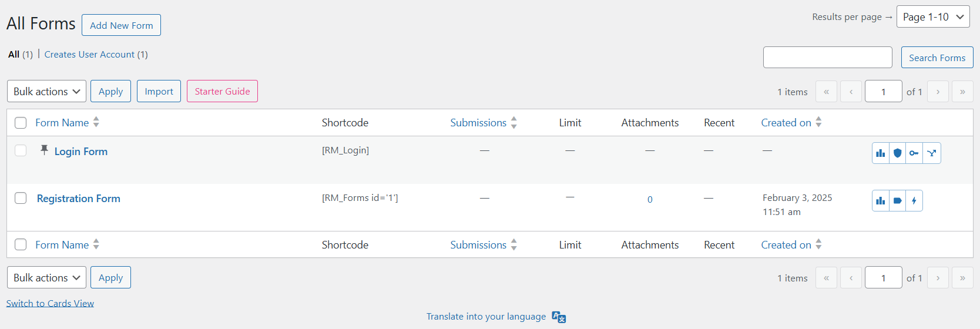Toggle select-all checkbox in bottom footer row

click(21, 244)
